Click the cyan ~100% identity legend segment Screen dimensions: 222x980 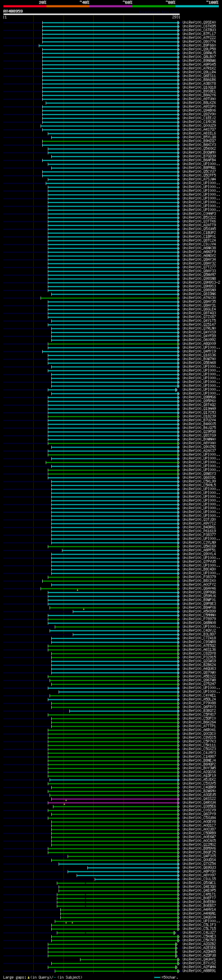(197, 6)
